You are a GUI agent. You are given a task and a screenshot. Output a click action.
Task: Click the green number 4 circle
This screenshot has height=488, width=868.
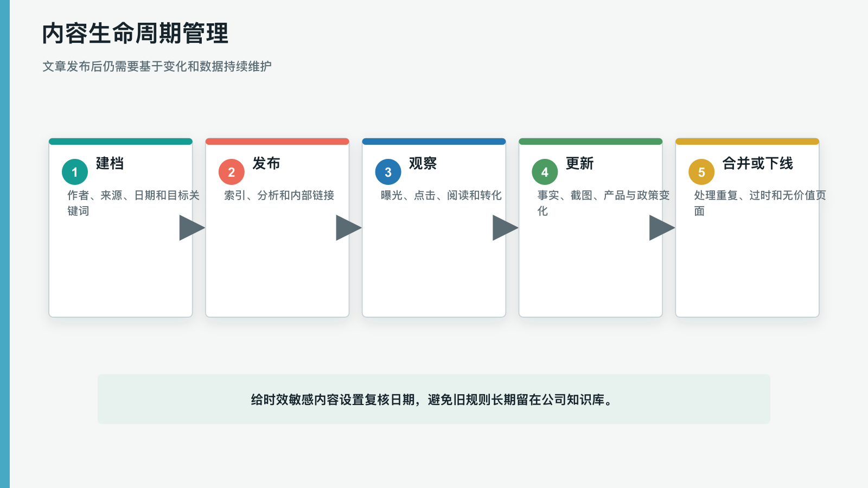545,172
